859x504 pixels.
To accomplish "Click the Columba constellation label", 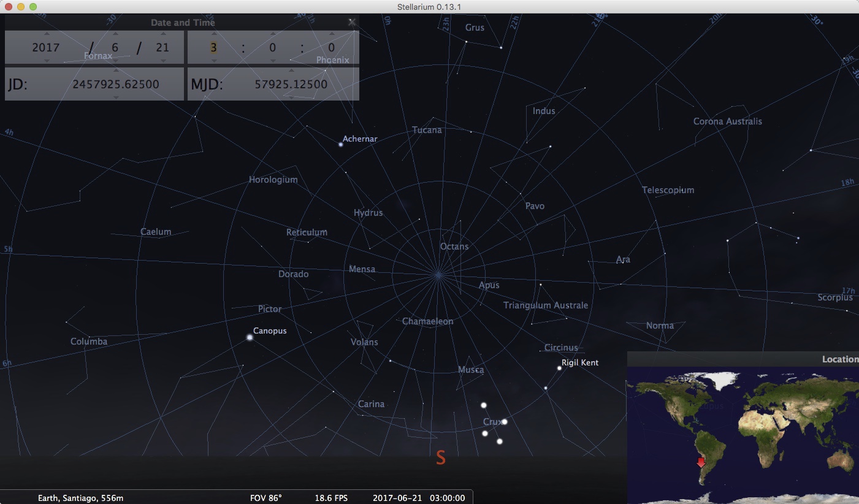I will (89, 342).
